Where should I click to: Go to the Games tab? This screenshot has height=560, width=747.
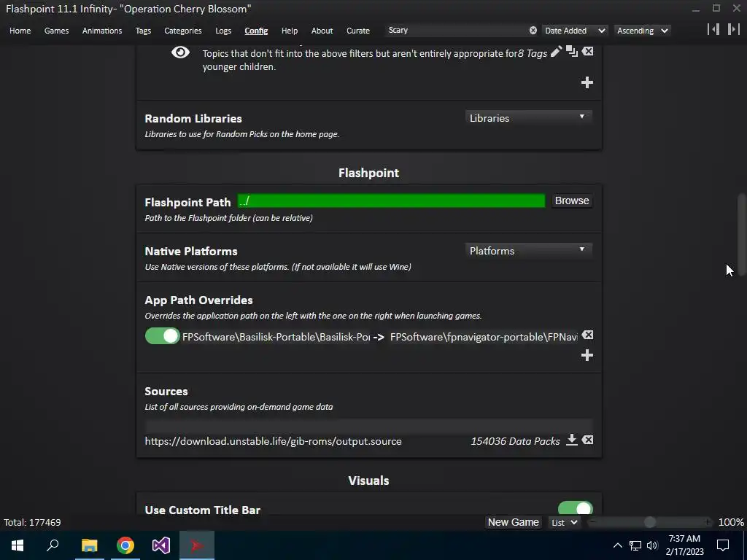click(56, 31)
